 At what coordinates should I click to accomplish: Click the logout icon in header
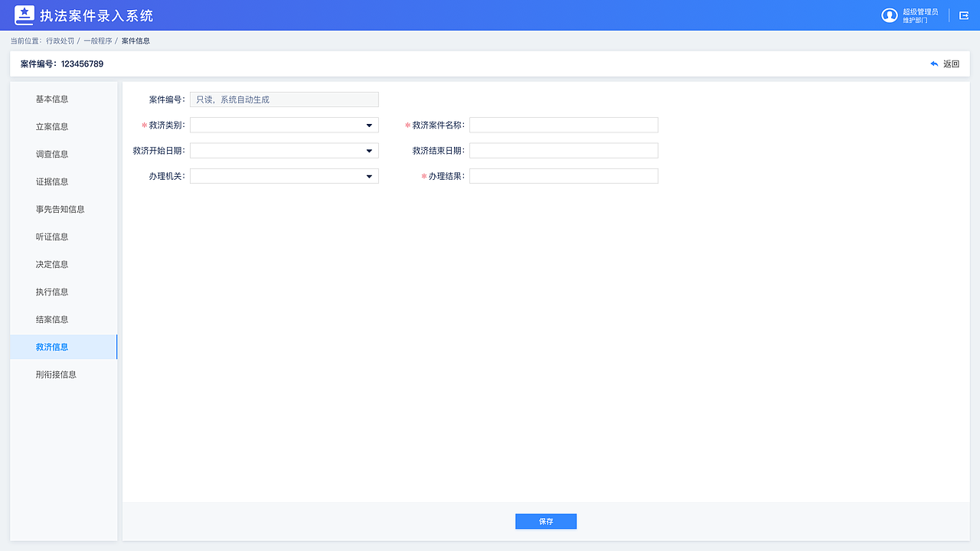tap(964, 15)
